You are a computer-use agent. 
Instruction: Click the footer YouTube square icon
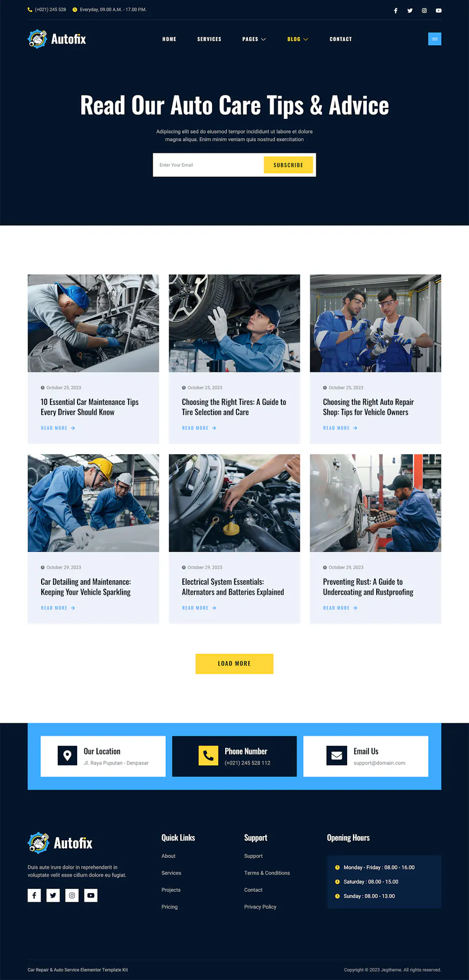tap(91, 896)
